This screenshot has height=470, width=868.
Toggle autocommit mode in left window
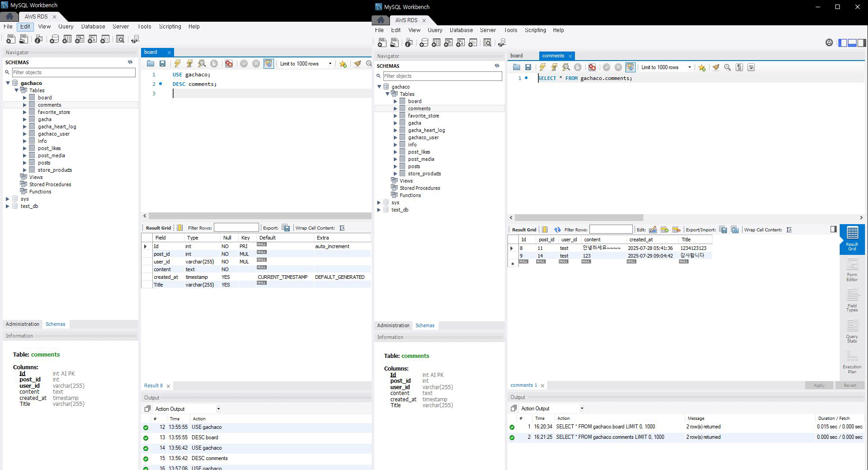click(269, 64)
